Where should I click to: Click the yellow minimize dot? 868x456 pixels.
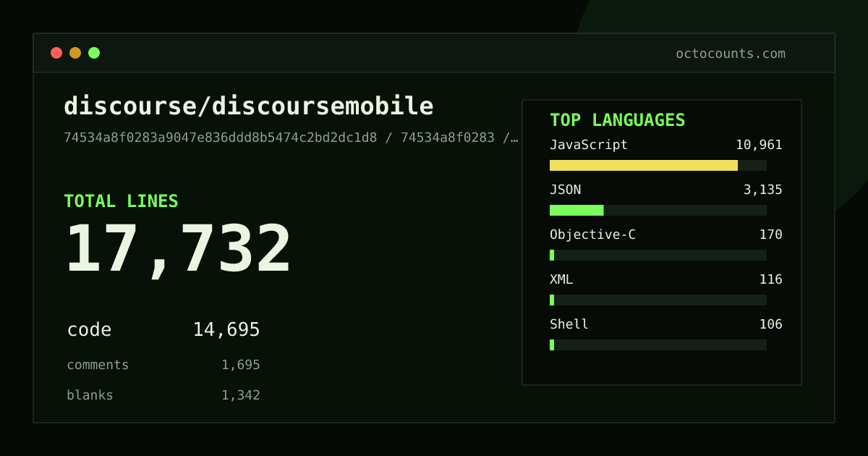click(75, 53)
